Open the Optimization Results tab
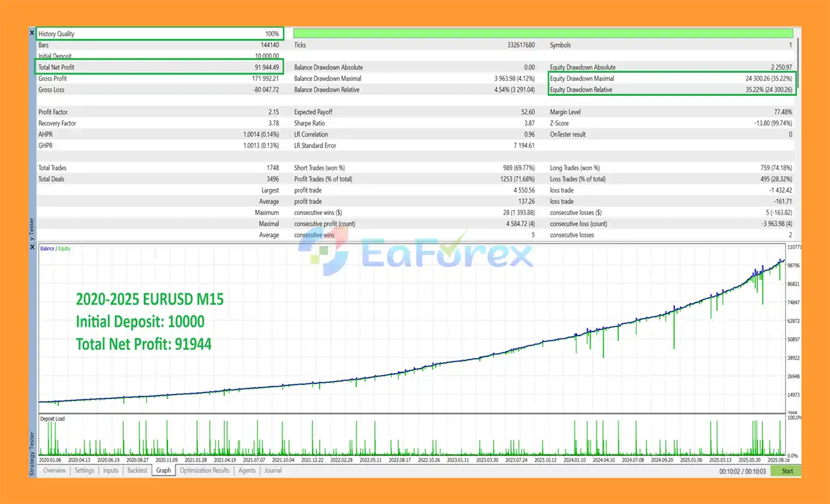Screen dimensions: 830x504 click(204, 470)
